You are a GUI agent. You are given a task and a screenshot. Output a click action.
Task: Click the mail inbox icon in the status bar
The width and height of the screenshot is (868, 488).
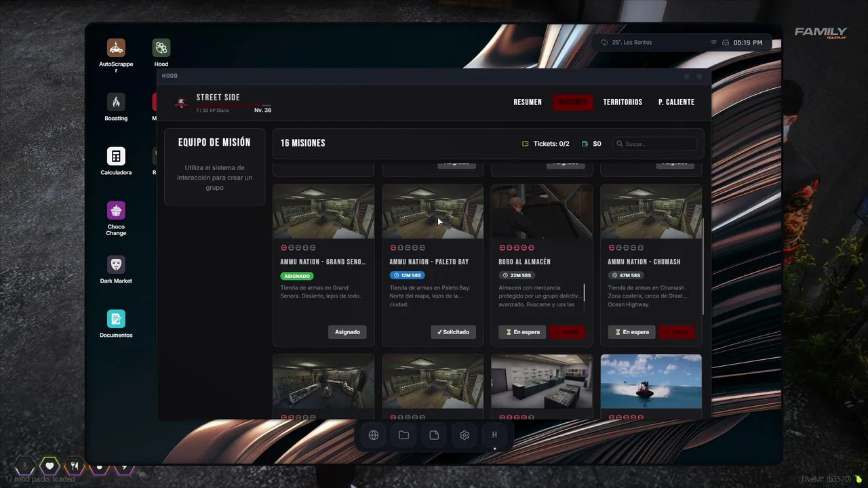tap(726, 42)
